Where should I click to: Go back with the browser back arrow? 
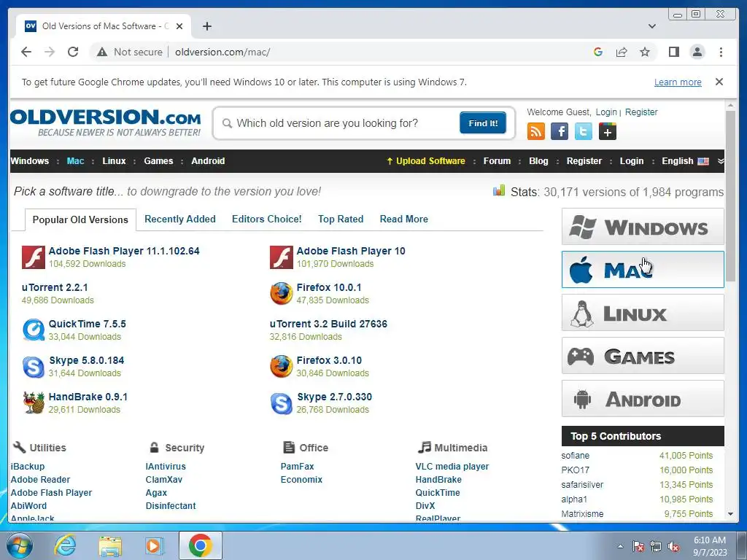(x=26, y=52)
